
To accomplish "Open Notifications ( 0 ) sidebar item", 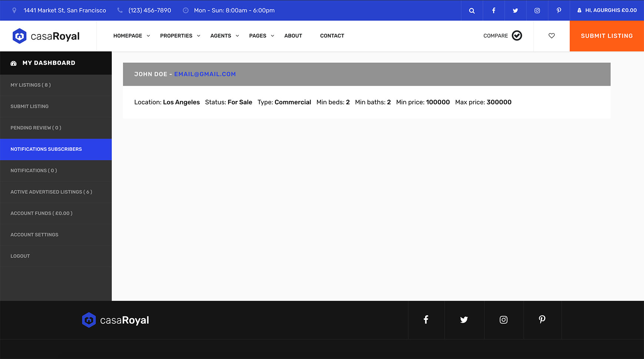I will [x=56, y=171].
